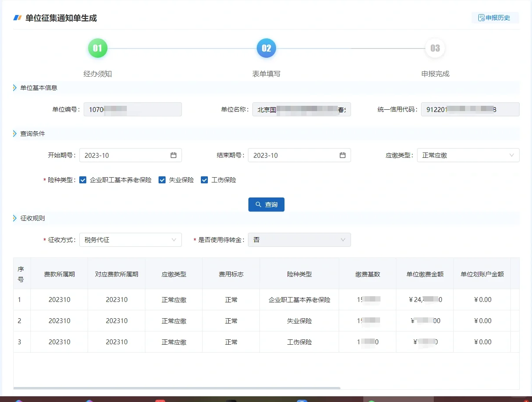The width and height of the screenshot is (532, 402).
Task: Click the 02 表单填写 step circle
Action: tap(266, 48)
